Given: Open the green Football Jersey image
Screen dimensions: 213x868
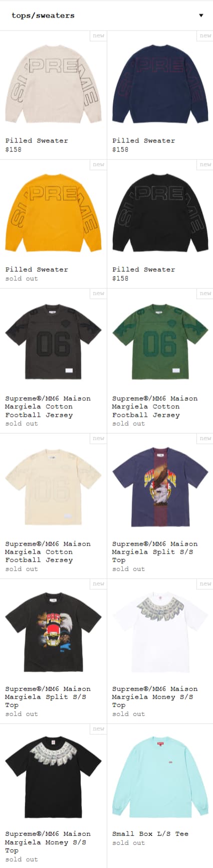Looking at the screenshot, I should click(160, 341).
